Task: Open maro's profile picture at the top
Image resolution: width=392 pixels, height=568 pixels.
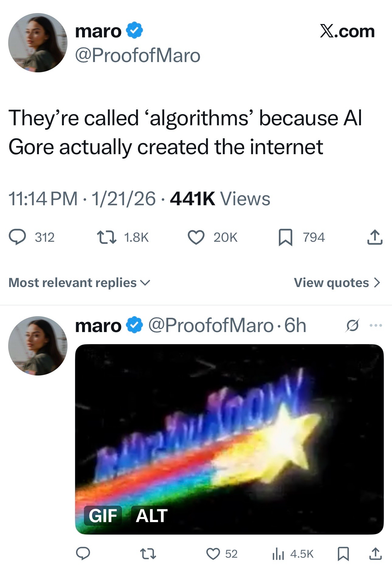Action: coord(38,43)
